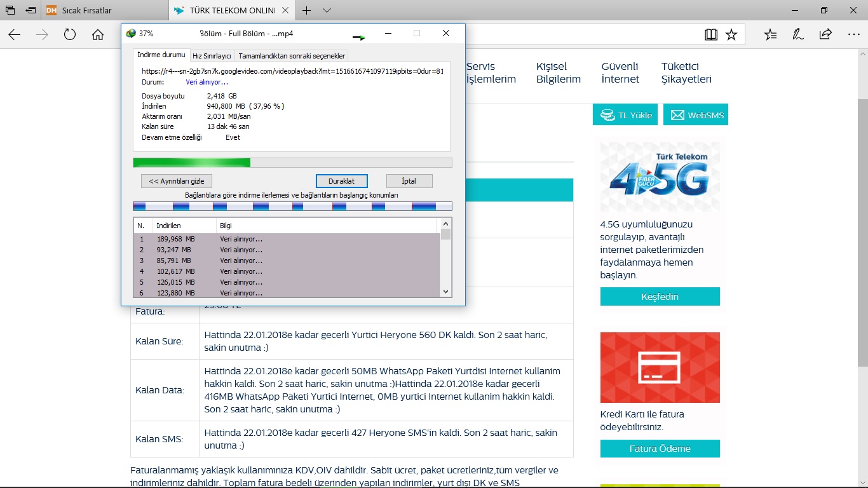Click Ayrıntıları gizle to collapse details
The image size is (868, 488).
click(x=177, y=181)
